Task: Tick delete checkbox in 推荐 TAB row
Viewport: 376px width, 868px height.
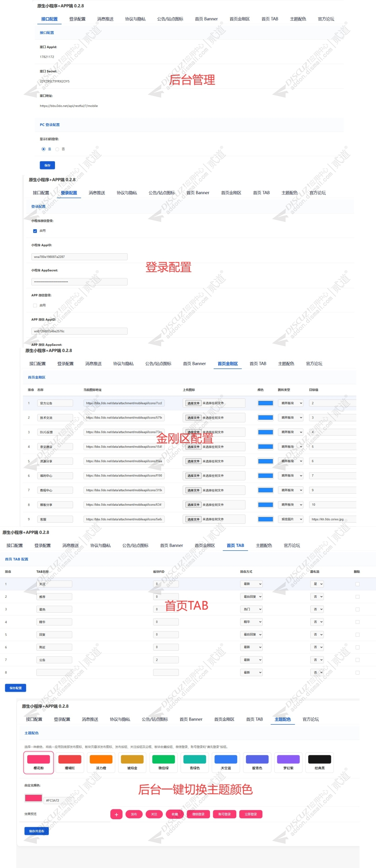Action: [357, 597]
